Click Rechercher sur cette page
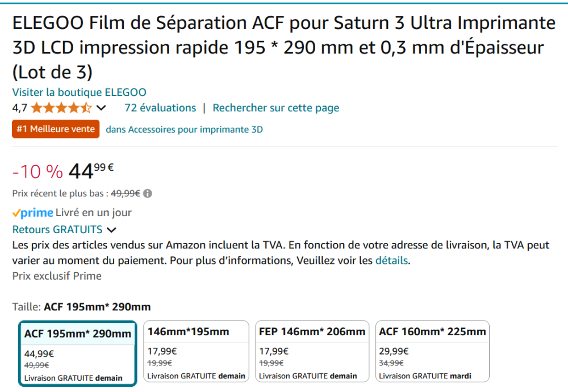The width and height of the screenshot is (568, 392). [x=275, y=108]
